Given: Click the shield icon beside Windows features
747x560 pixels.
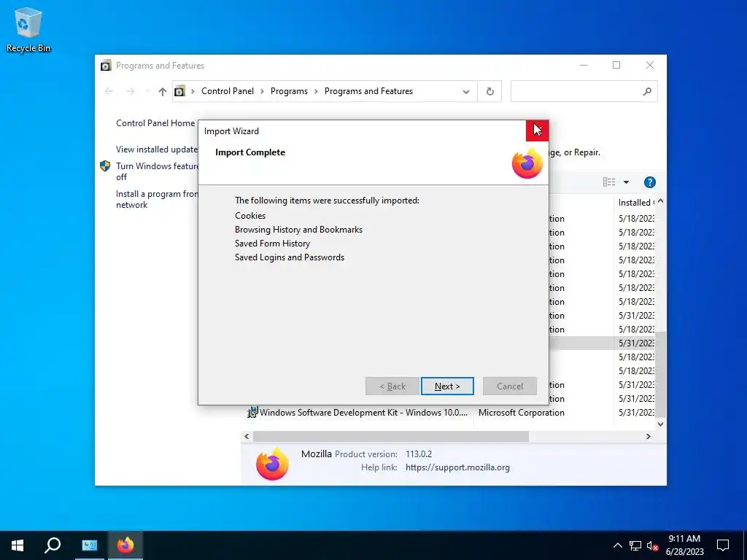Looking at the screenshot, I should [105, 166].
